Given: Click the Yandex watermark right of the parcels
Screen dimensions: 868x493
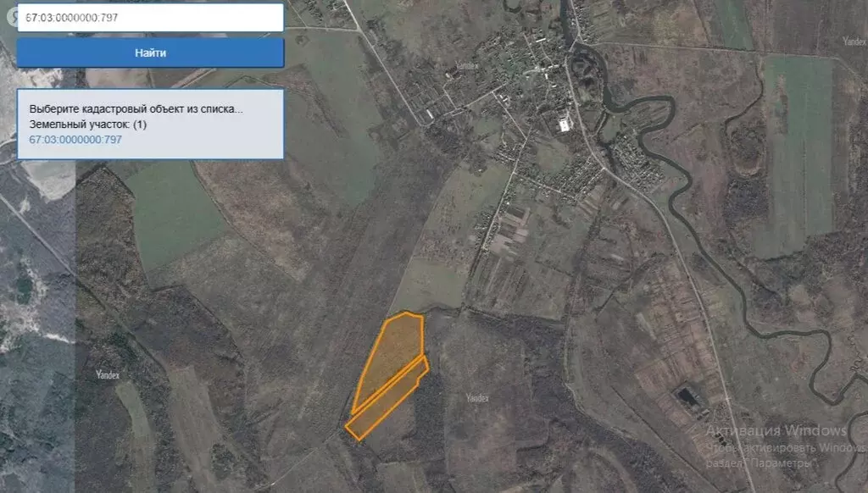Looking at the screenshot, I should click(x=477, y=398).
